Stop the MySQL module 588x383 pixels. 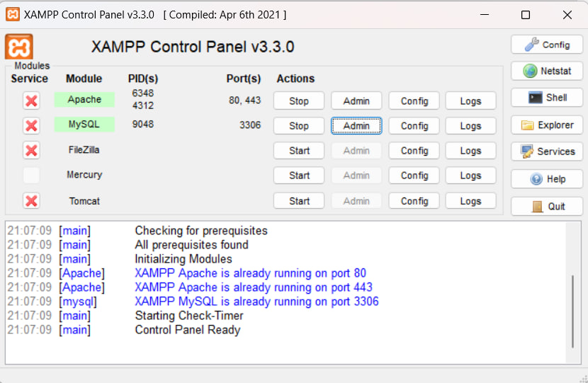[x=299, y=125]
